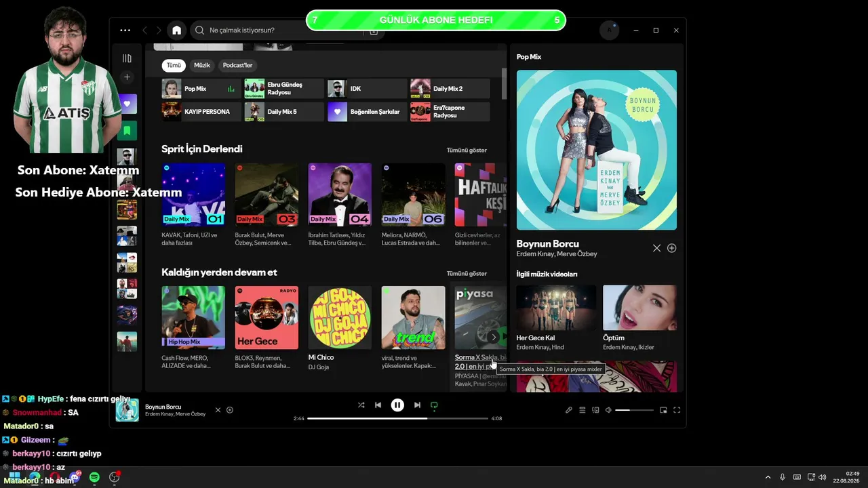Open the miniplayer
Viewport: 868px width, 488px height.
click(x=663, y=410)
